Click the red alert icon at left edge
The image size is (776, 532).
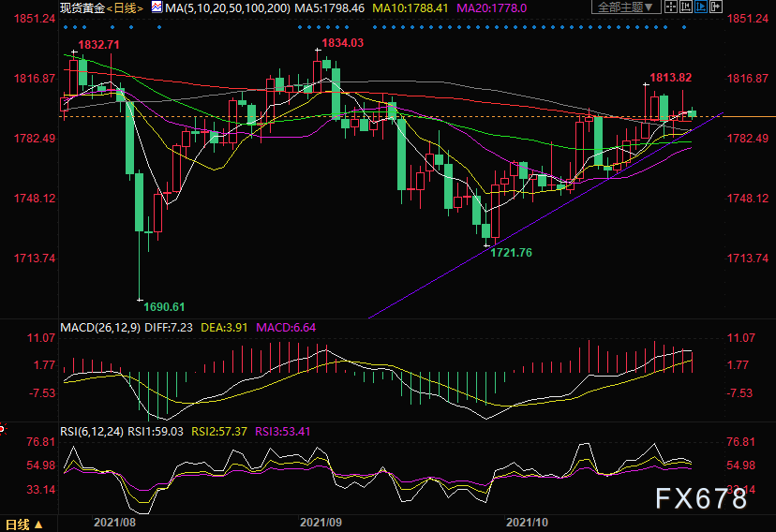tap(3, 429)
